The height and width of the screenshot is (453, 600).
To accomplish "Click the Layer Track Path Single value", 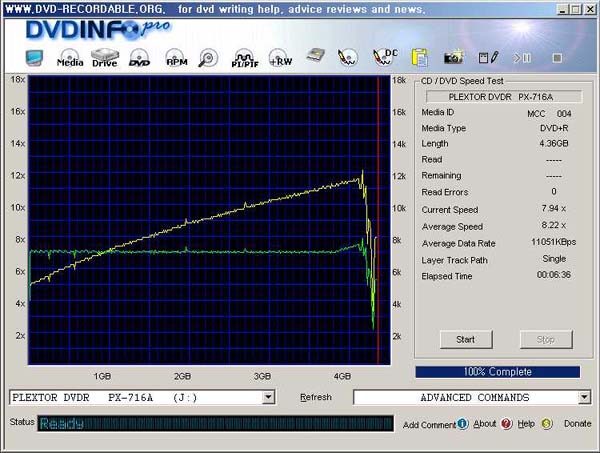I will click(554, 259).
